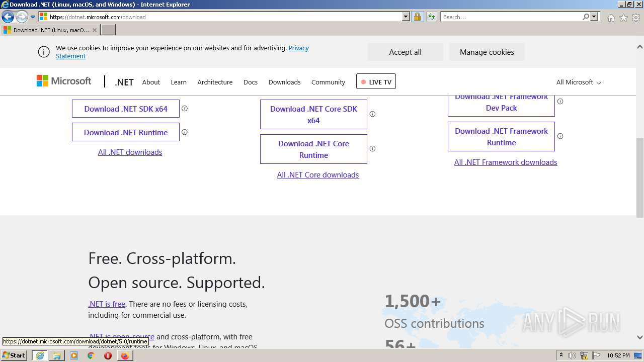Click the search magnifier icon
Image resolution: width=644 pixels, height=362 pixels.
point(586,17)
